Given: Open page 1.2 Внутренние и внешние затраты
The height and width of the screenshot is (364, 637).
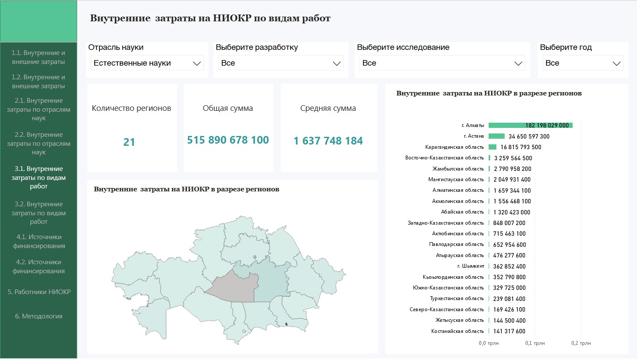Looking at the screenshot, I should pyautogui.click(x=38, y=81).
